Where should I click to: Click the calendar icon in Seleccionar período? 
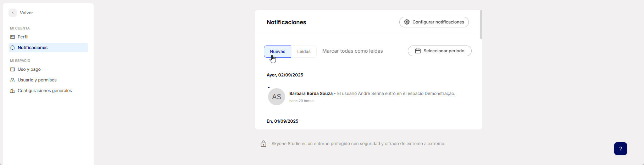pos(418,51)
